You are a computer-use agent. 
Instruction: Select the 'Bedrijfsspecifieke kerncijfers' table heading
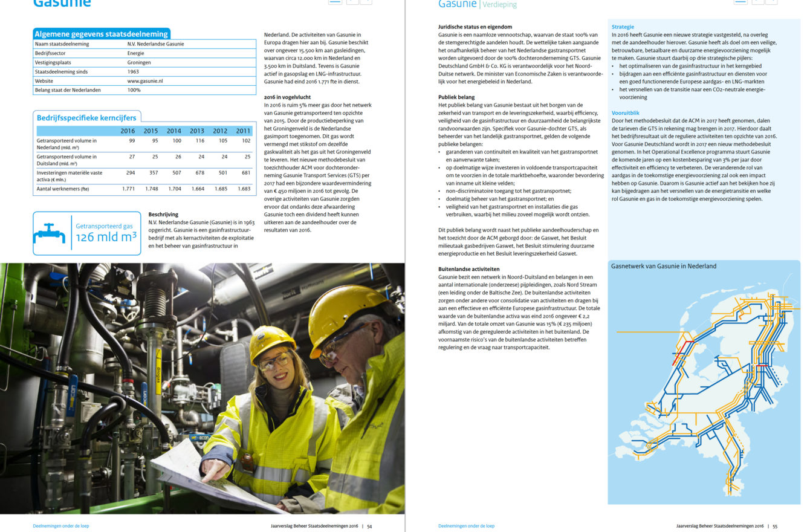87,117
